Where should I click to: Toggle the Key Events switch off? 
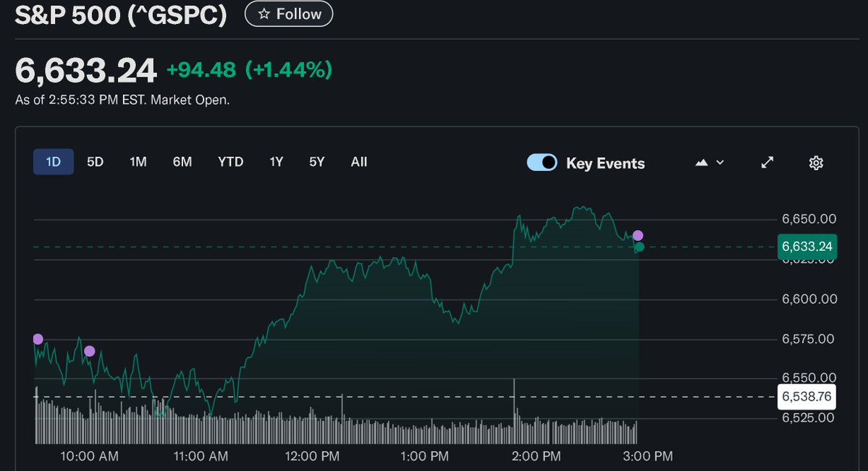click(x=542, y=162)
